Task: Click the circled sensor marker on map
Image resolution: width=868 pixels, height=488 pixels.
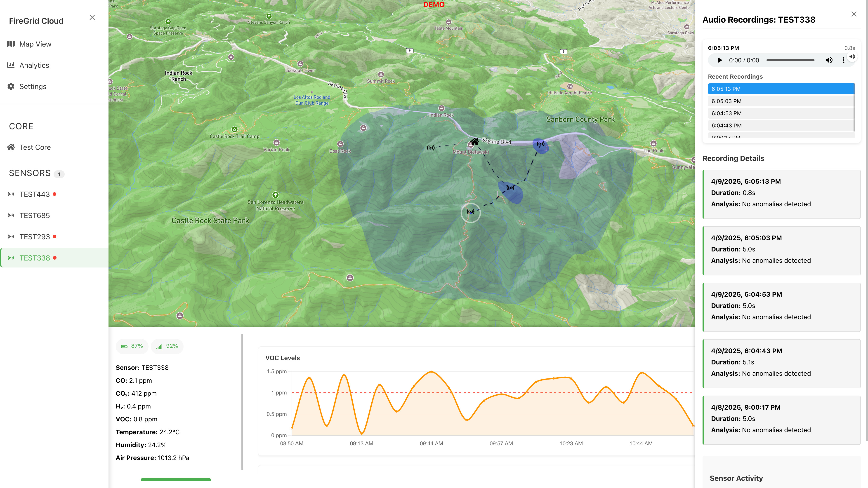Action: point(470,212)
